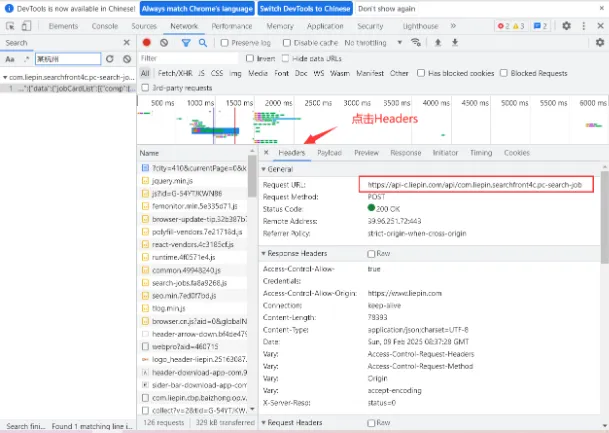Viewport: 609px width, 433px height.
Task: Open the No throttling dropdown
Action: [373, 43]
